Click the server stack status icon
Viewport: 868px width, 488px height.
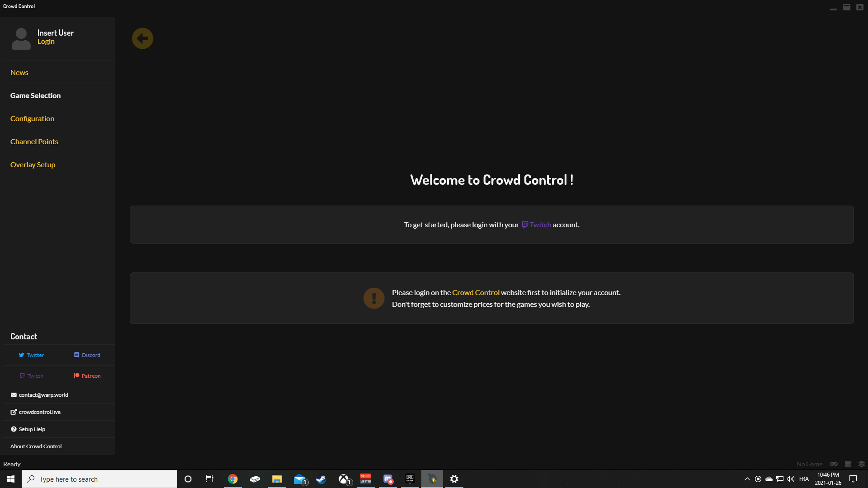pos(848,464)
